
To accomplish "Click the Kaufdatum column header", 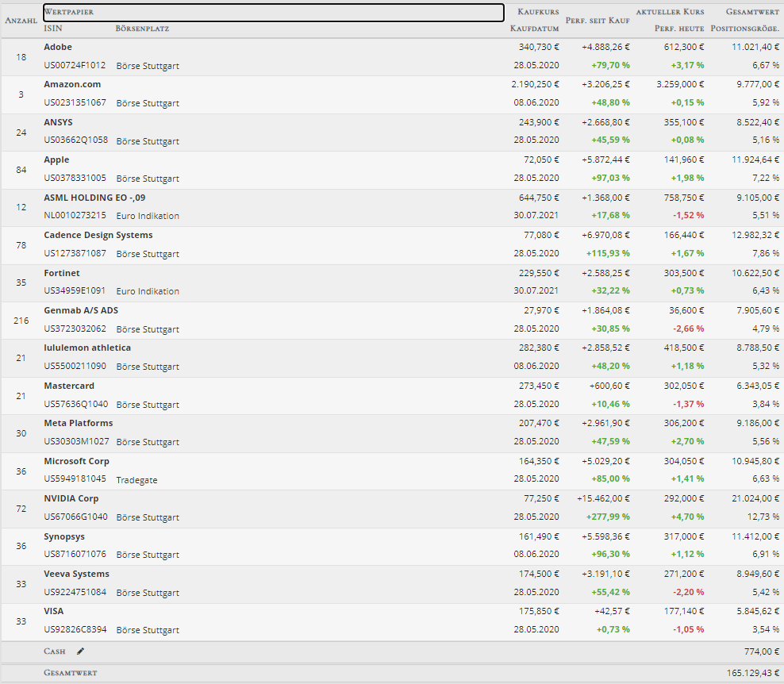I will (535, 29).
